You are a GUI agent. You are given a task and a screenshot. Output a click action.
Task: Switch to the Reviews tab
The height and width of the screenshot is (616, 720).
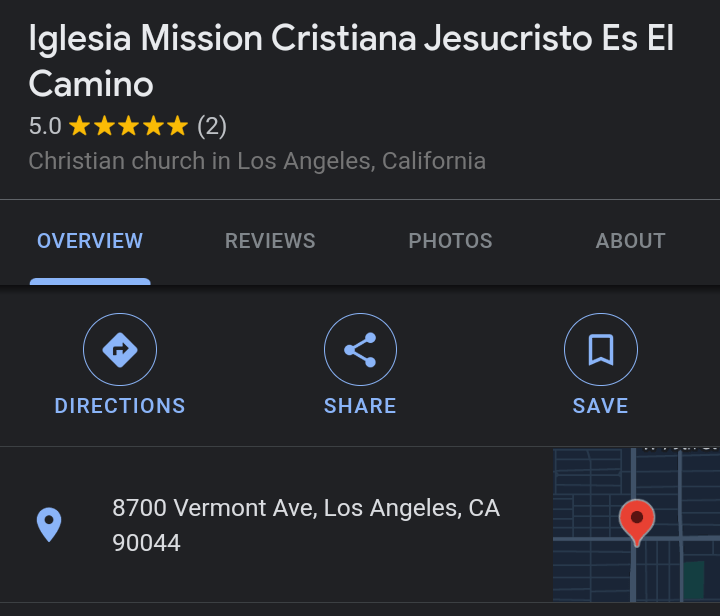click(270, 241)
